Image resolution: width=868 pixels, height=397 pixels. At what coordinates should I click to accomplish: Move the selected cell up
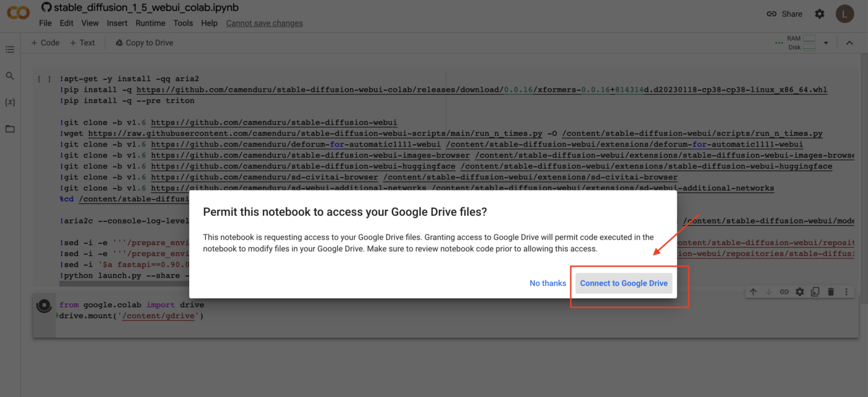pyautogui.click(x=753, y=291)
